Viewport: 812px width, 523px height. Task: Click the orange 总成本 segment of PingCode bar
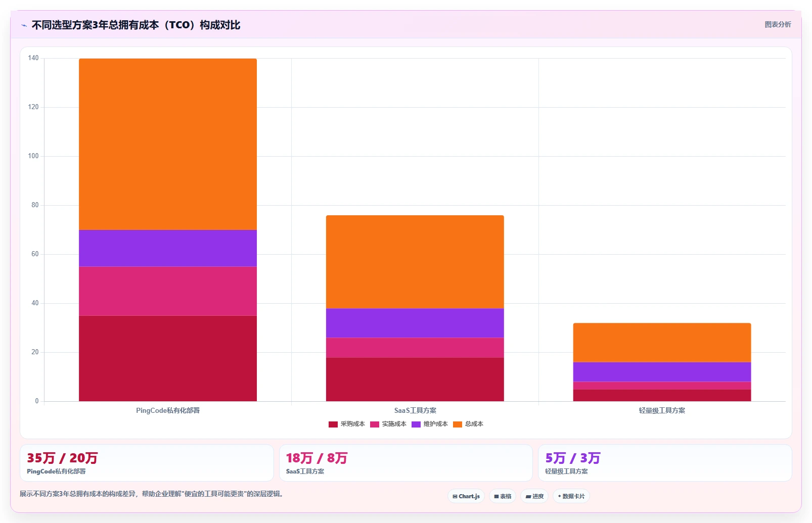pos(168,144)
